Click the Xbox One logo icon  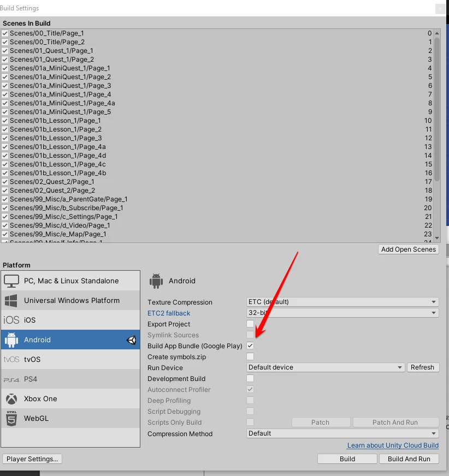pyautogui.click(x=11, y=399)
